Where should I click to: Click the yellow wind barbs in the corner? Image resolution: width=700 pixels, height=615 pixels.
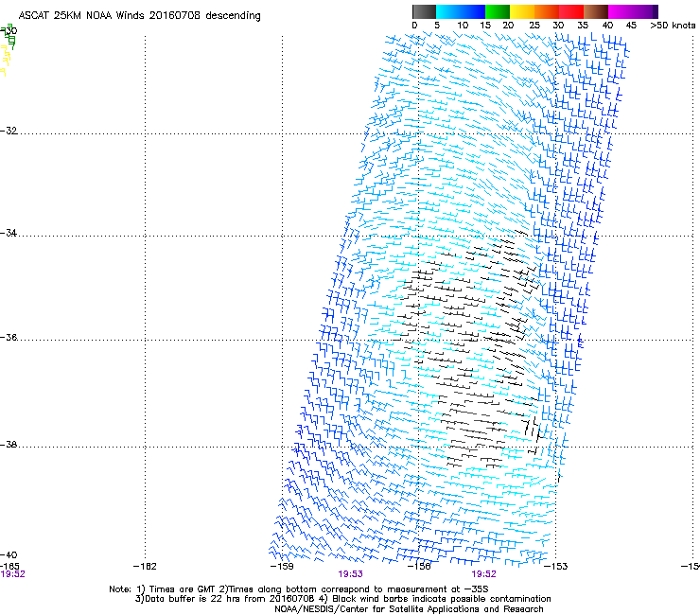point(5,61)
